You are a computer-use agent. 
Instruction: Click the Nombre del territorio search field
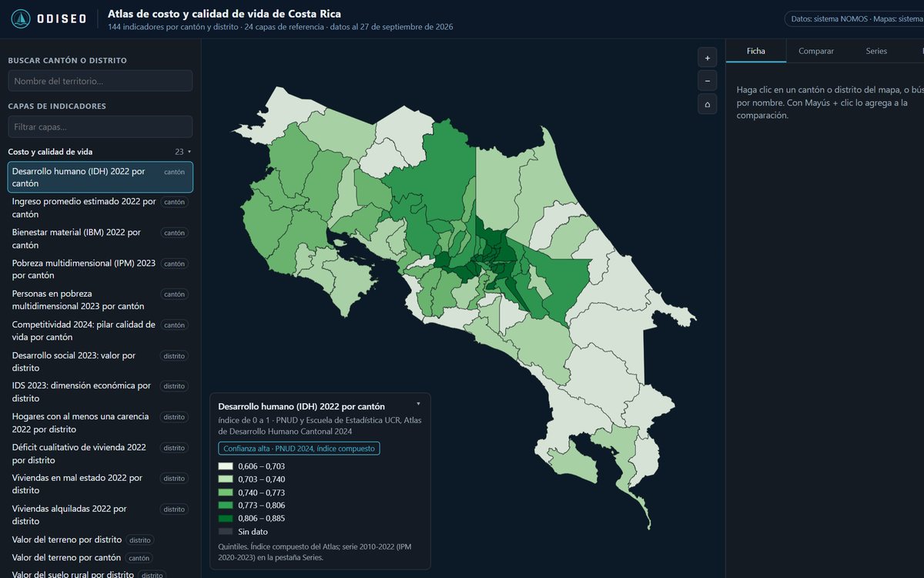pos(100,81)
